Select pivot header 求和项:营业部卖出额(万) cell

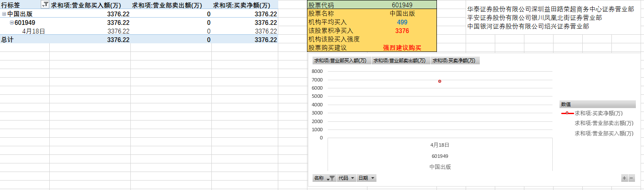coord(171,5)
